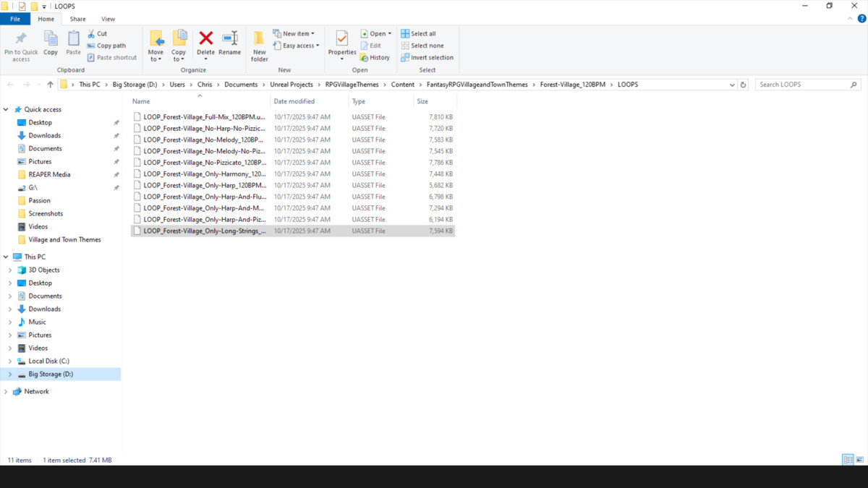This screenshot has height=488, width=868.
Task: Rename the selected file
Action: 229,45
